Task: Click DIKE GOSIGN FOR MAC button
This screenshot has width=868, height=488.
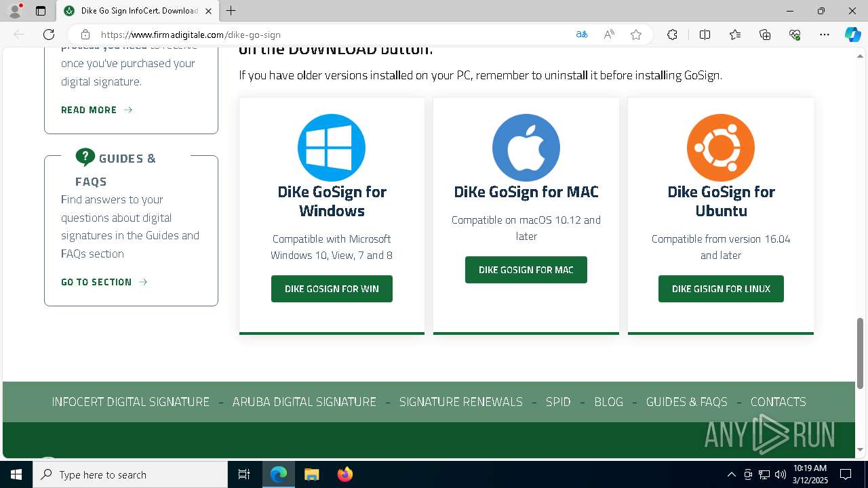Action: coord(526,270)
